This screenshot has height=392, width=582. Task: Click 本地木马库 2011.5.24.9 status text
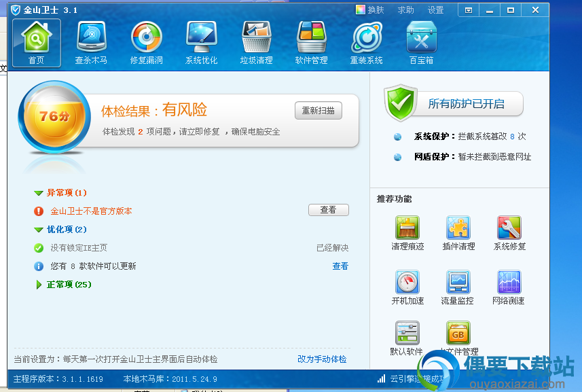click(x=170, y=379)
